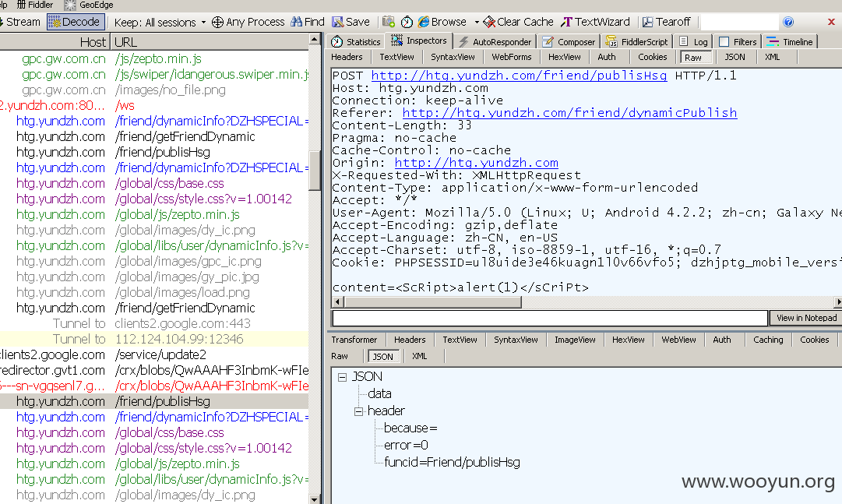This screenshot has height=504, width=842.
Task: Select the request JSON tab
Action: click(735, 57)
